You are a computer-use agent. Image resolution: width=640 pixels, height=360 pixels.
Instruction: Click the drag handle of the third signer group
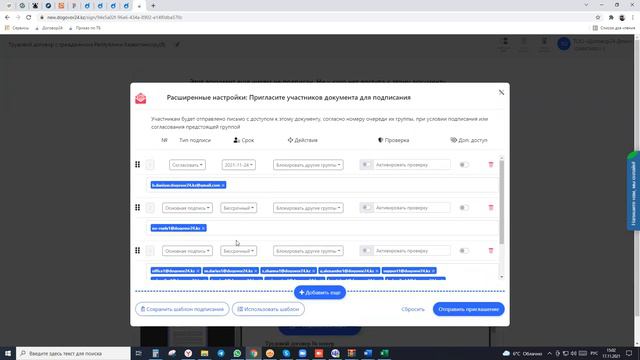coord(138,250)
